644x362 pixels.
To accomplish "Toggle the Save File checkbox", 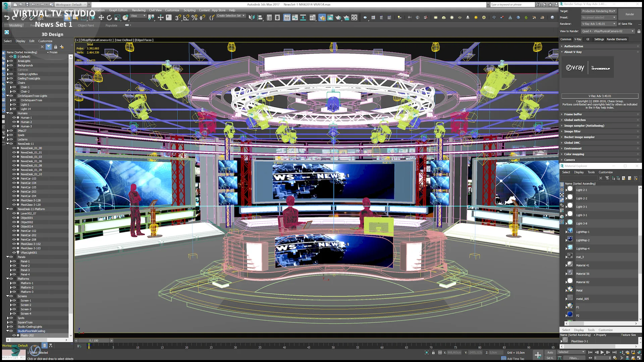I will tap(620, 24).
